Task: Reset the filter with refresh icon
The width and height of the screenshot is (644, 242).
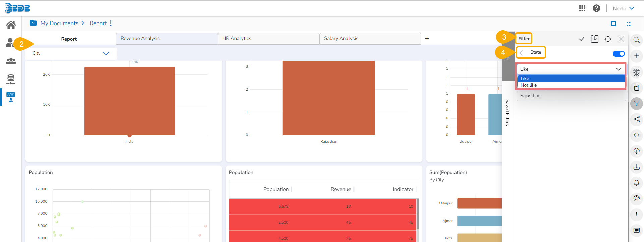Action: click(x=608, y=39)
